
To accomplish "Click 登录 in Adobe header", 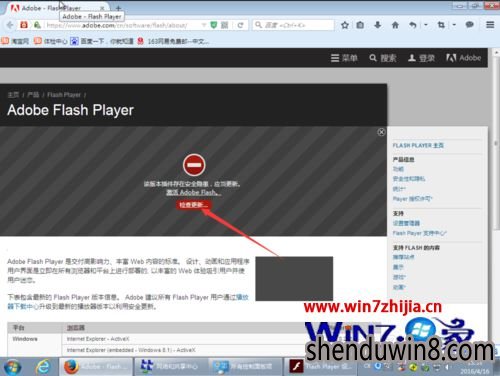I will coord(421,58).
